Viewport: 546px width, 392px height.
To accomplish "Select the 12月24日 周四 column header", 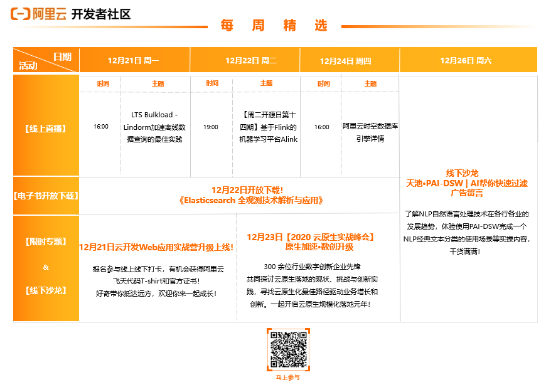I will [345, 61].
